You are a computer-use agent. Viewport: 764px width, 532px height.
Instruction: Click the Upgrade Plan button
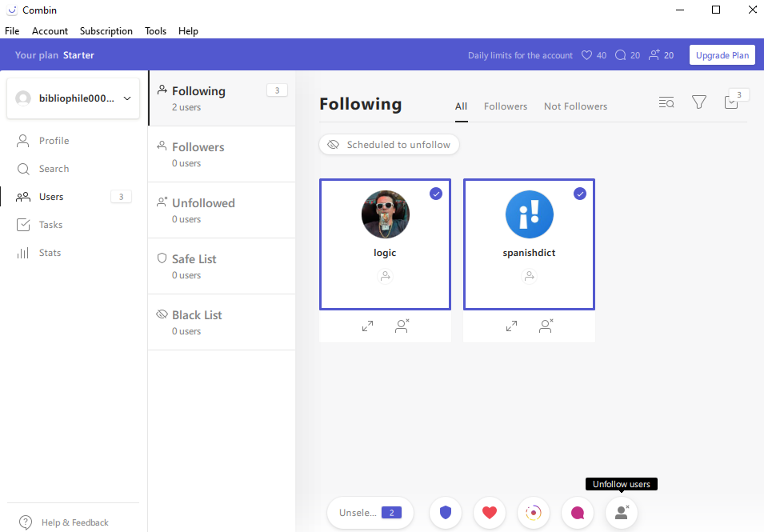[722, 55]
